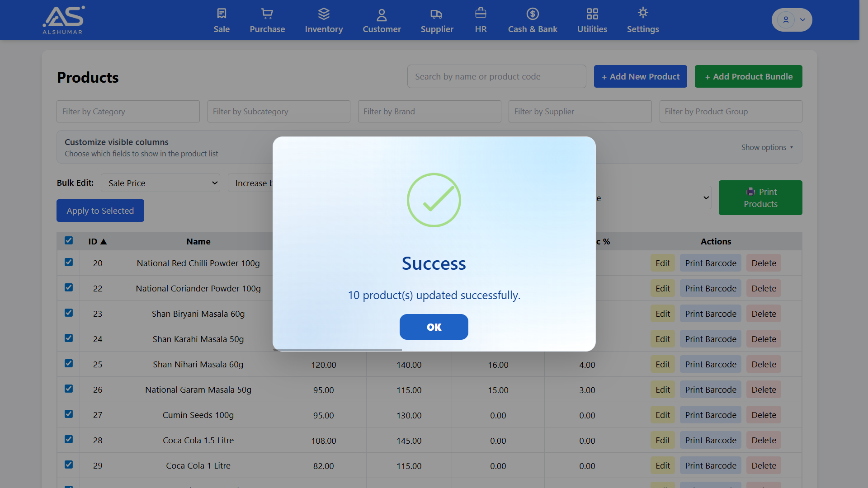Click inside the search by name field
Viewport: 868px width, 488px height.
click(x=496, y=76)
